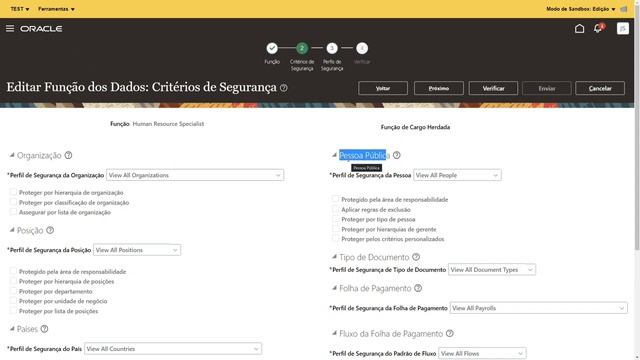Open help icon beside Posição

click(x=50, y=230)
